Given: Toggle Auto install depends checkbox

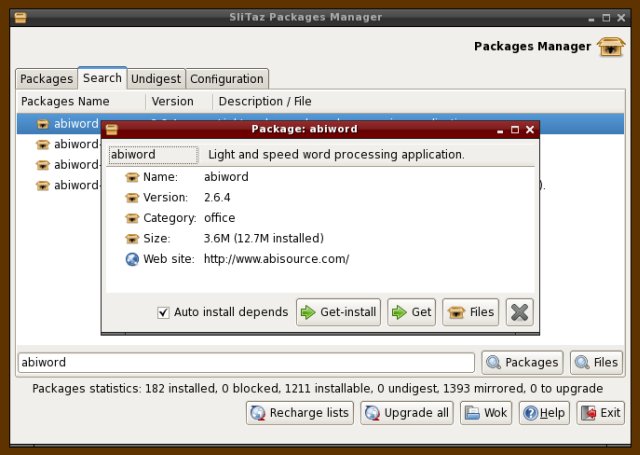Looking at the screenshot, I should [x=163, y=313].
